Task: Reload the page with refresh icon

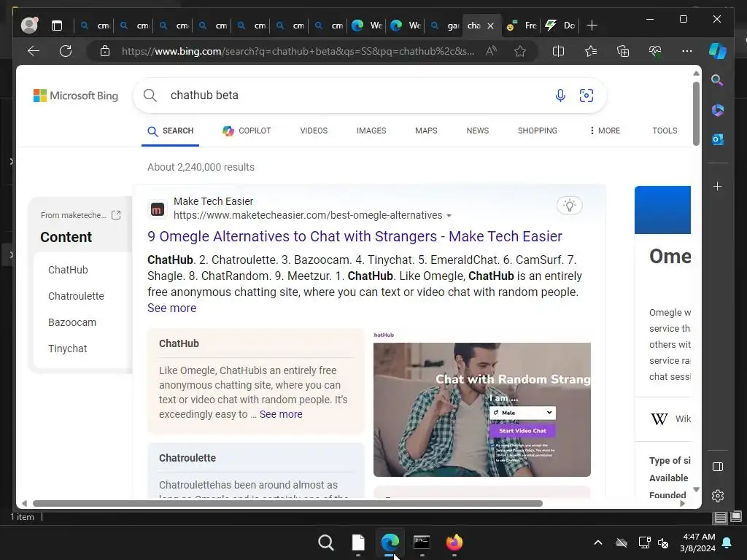Action: (x=66, y=51)
